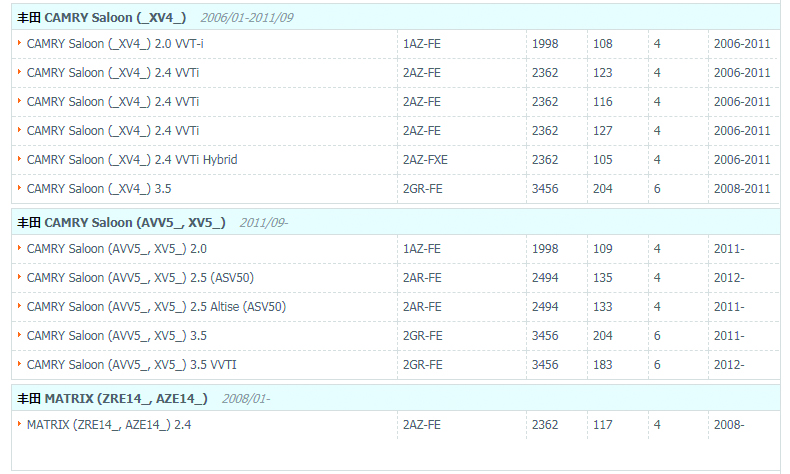Click orange arrow in the 116 power row

click(x=19, y=101)
